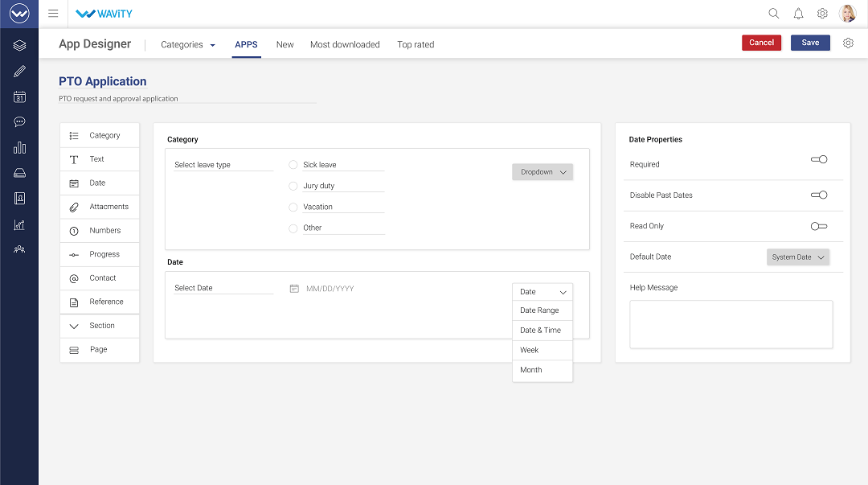Select the Sick leave radio button
This screenshot has height=485, width=868.
tap(293, 165)
